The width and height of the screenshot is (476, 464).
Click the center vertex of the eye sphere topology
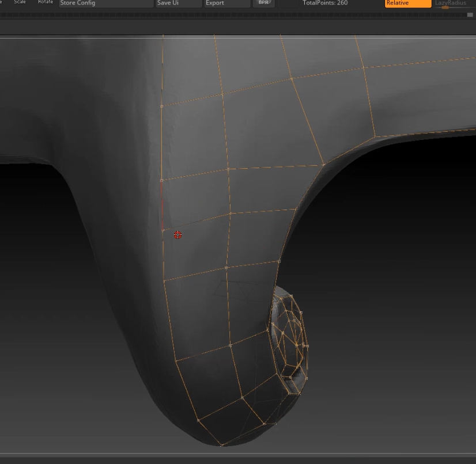(297, 344)
